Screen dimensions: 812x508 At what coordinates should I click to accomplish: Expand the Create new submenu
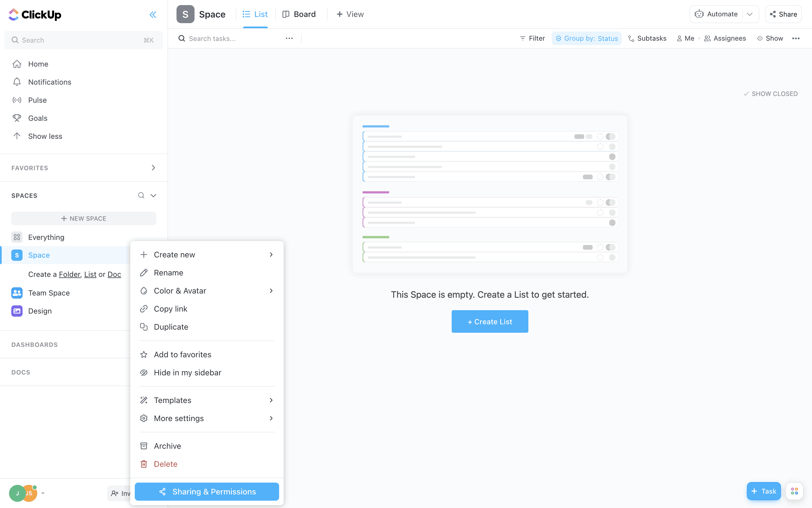tap(207, 255)
